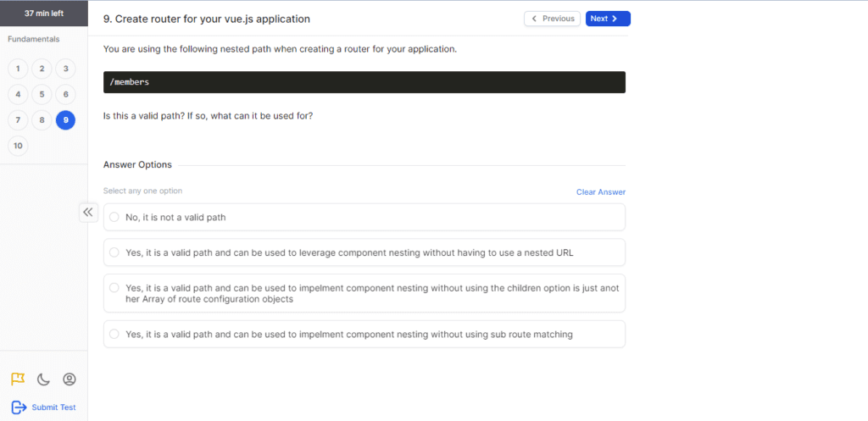Viewport: 868px width, 421px height.
Task: Go to question 1
Action: (x=19, y=69)
